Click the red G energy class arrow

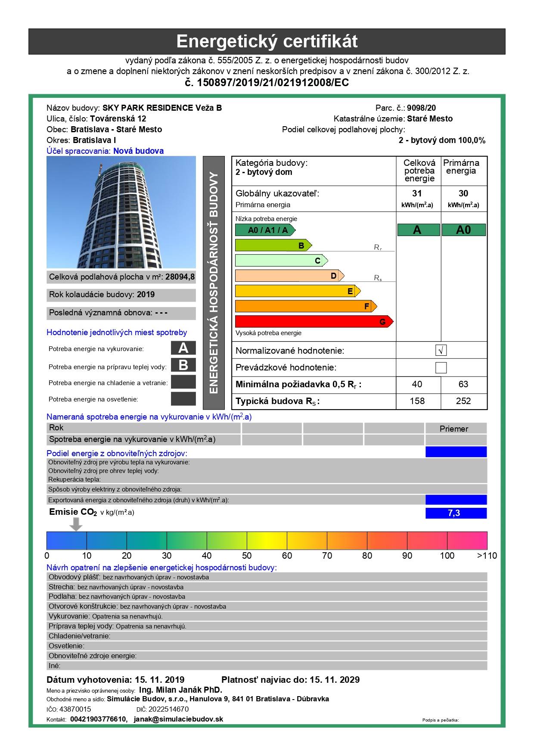point(314,322)
